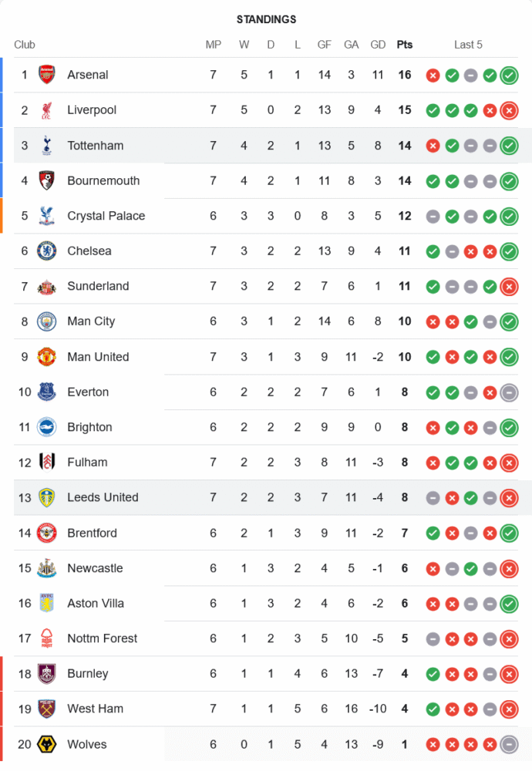Click the Pts column header
Screen dimensions: 532x771
pyautogui.click(x=405, y=45)
